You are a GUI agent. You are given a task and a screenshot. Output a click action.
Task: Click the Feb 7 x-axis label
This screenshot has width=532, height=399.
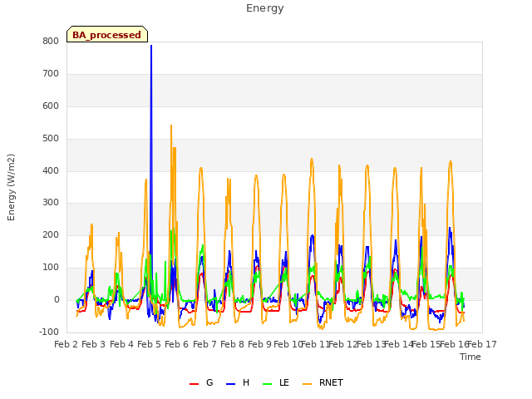[x=205, y=344]
